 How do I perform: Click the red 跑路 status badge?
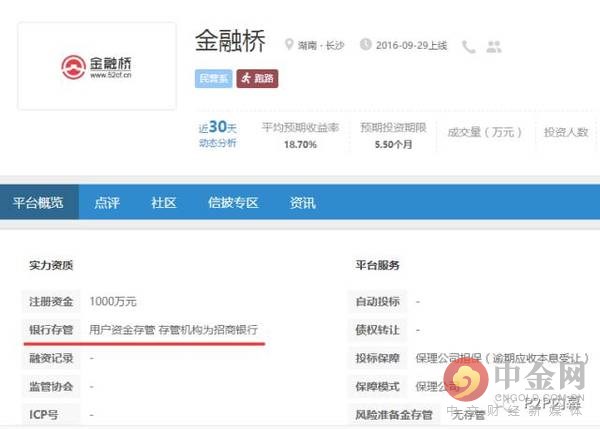(x=257, y=78)
